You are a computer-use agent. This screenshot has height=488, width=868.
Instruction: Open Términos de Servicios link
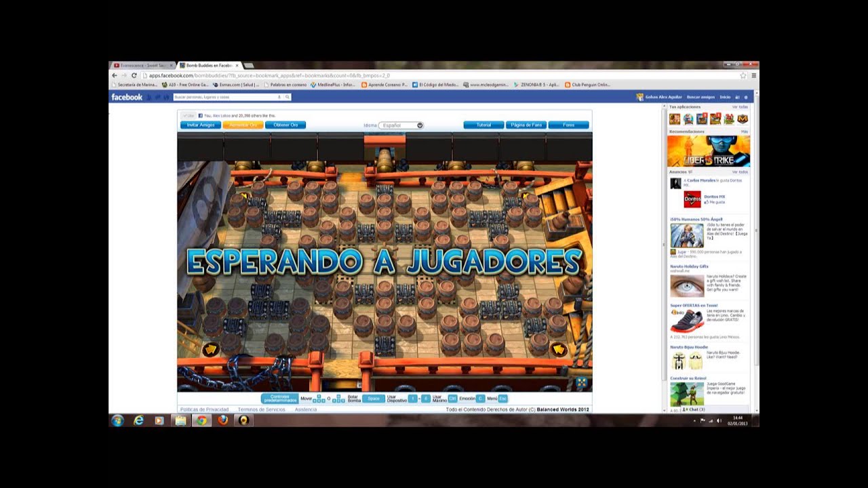tap(261, 409)
